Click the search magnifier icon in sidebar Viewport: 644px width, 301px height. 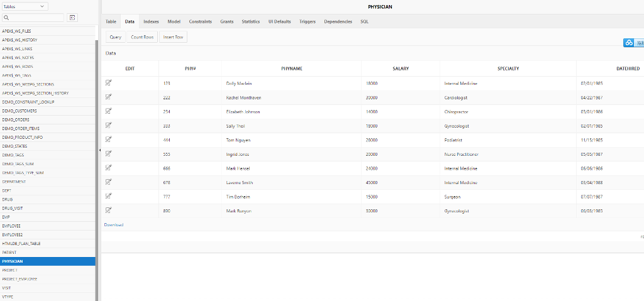6,18
